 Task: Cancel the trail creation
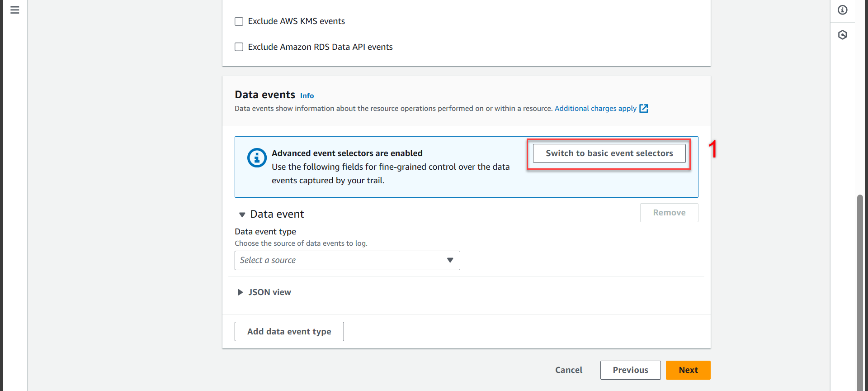click(569, 370)
